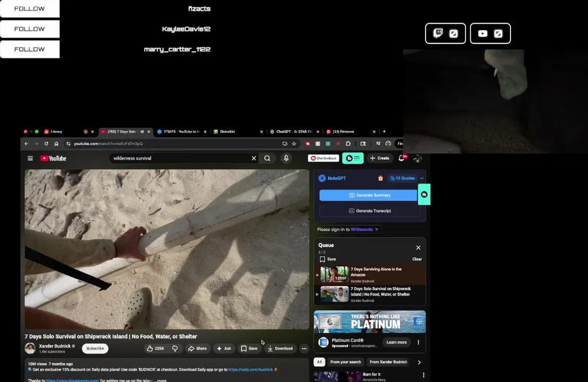The height and width of the screenshot is (382, 588).
Task: Open the browser extensions puzzle menu
Action: [x=348, y=144]
